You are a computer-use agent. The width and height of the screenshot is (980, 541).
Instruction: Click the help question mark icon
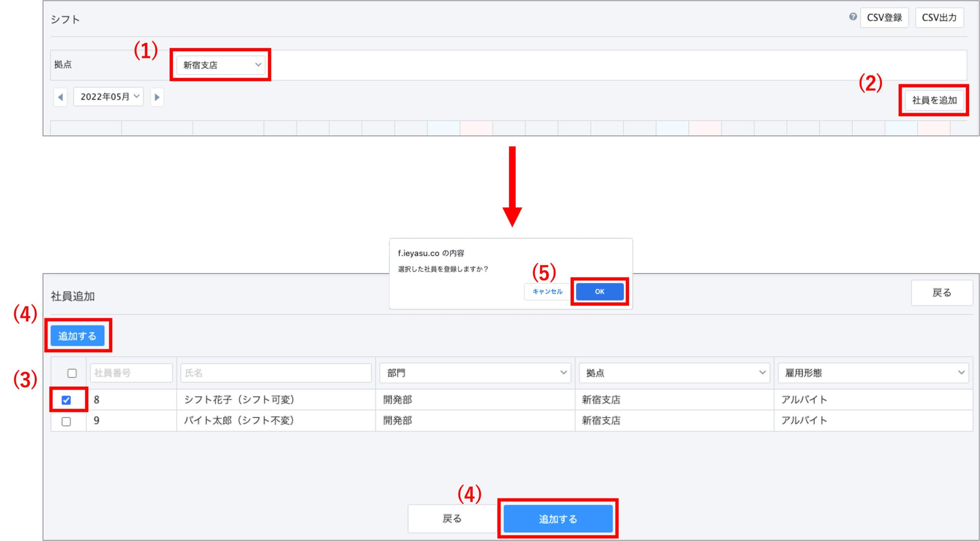tap(853, 16)
